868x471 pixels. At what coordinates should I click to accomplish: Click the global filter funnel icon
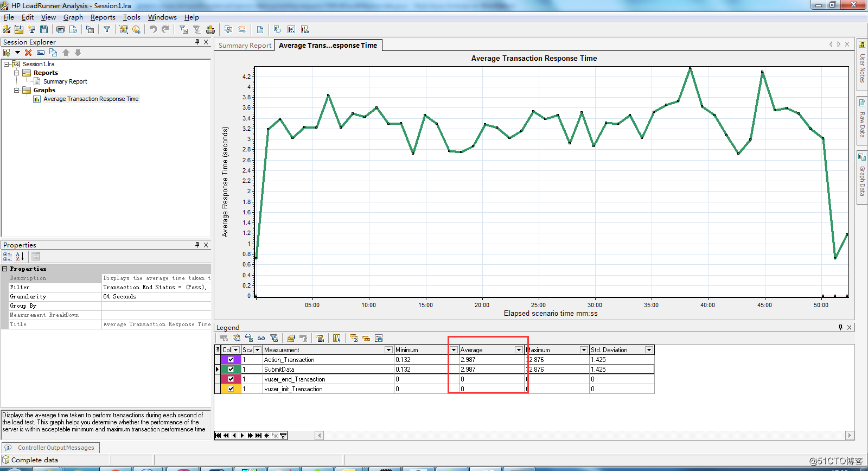[x=107, y=29]
